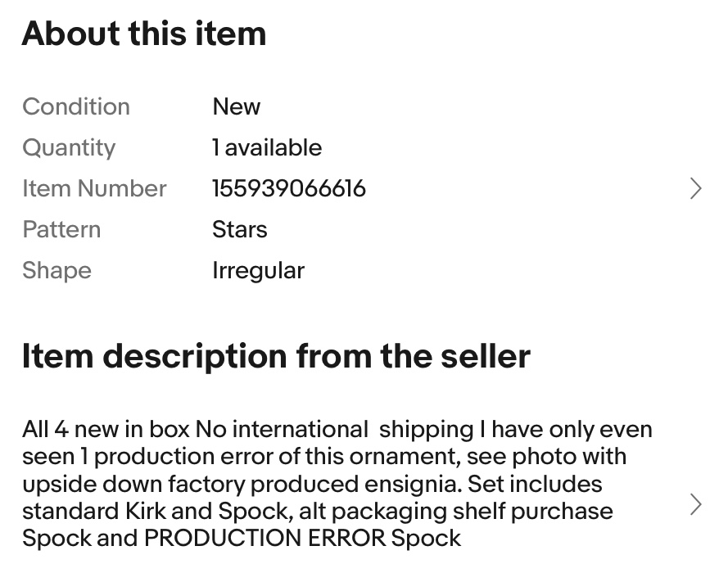
Task: Click the Pattern label
Action: click(61, 229)
